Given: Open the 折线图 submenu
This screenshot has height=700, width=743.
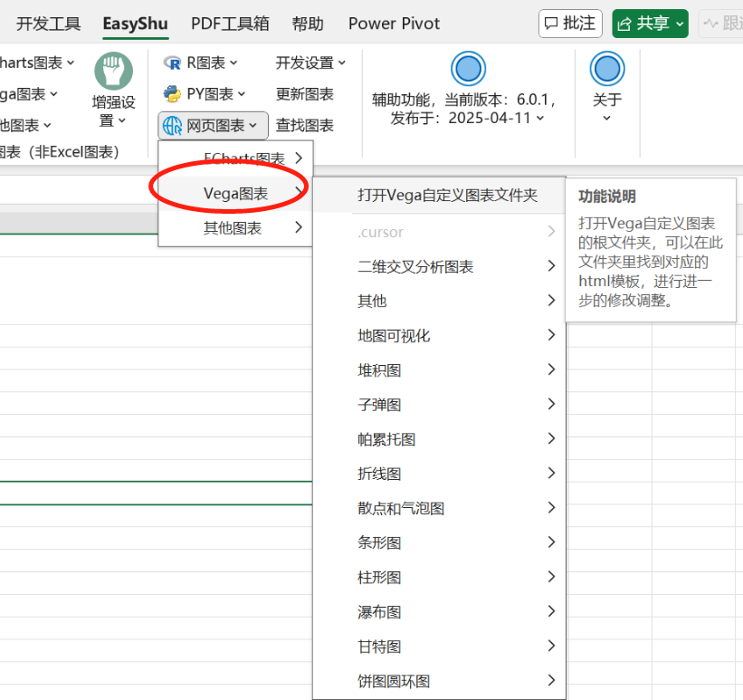Looking at the screenshot, I should (439, 474).
